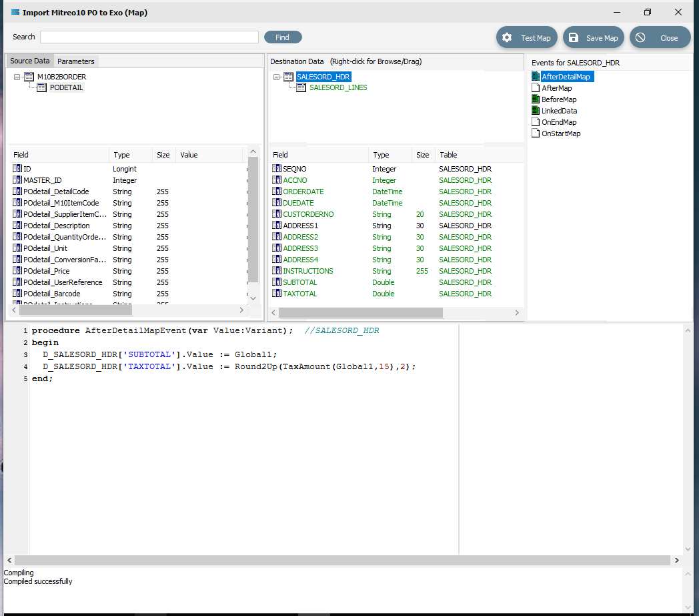The image size is (699, 616).
Task: Click the SALESORD_LINES table icon
Action: coord(301,87)
